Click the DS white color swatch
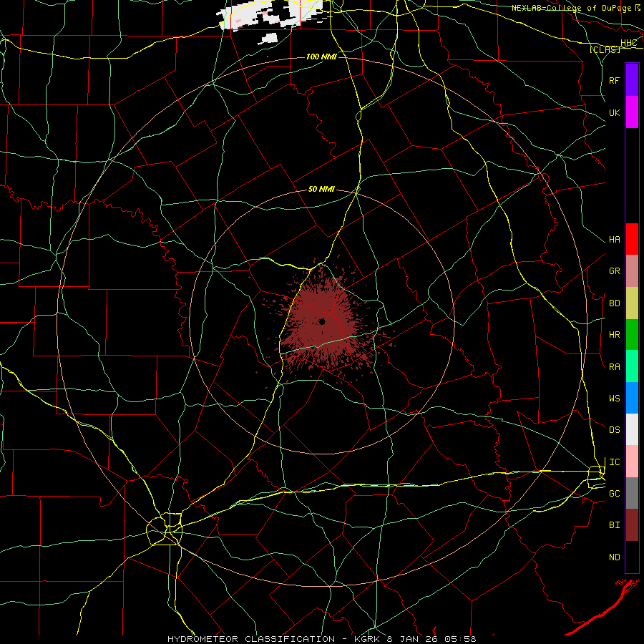 (632, 429)
